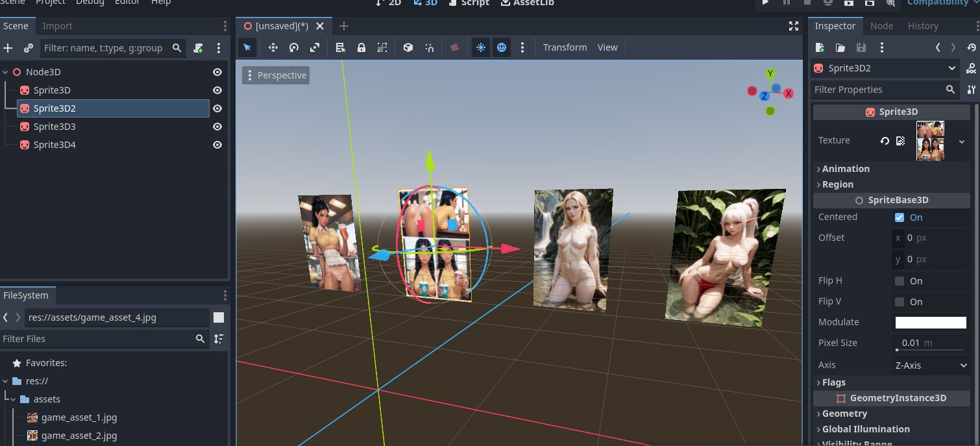Viewport: 980px width, 446px height.
Task: Click the Add Child Node plus icon
Action: point(8,48)
